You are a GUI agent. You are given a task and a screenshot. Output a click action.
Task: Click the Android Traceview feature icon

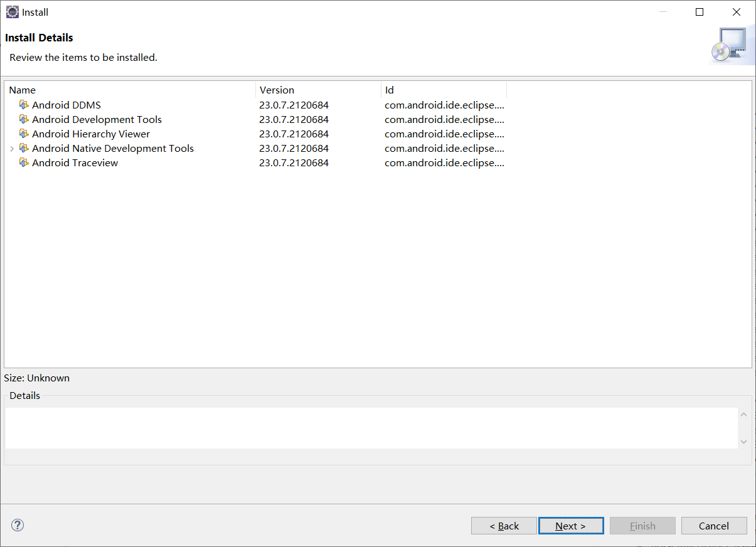24,162
